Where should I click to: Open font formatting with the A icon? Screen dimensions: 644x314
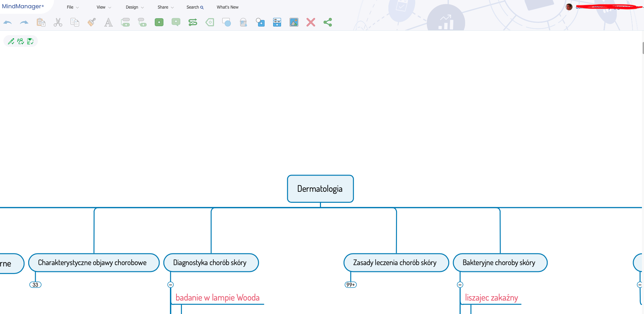(x=108, y=22)
